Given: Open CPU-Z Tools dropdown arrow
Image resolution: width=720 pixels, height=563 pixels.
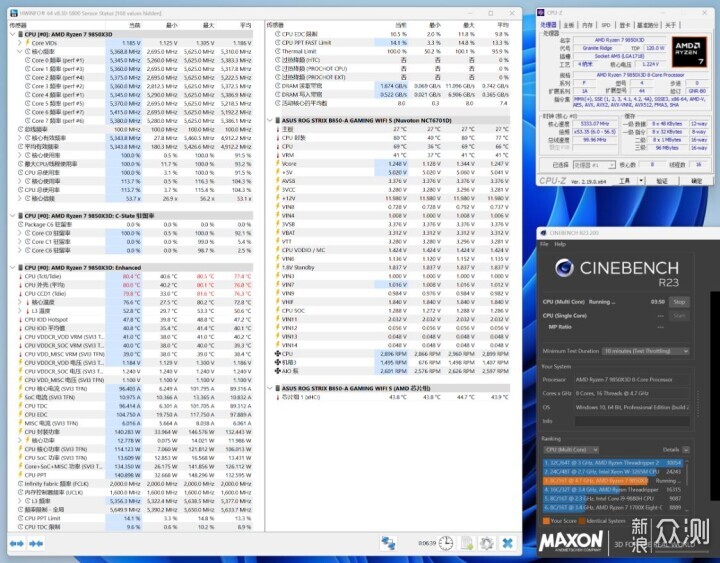Looking at the screenshot, I should pos(641,181).
